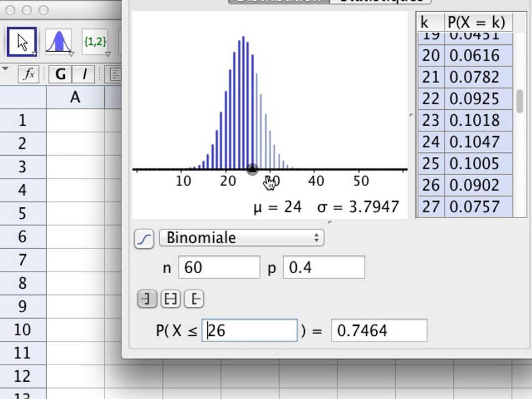Viewport: 532px width, 399px height.
Task: Click spreadsheet cell A3
Action: [75, 167]
